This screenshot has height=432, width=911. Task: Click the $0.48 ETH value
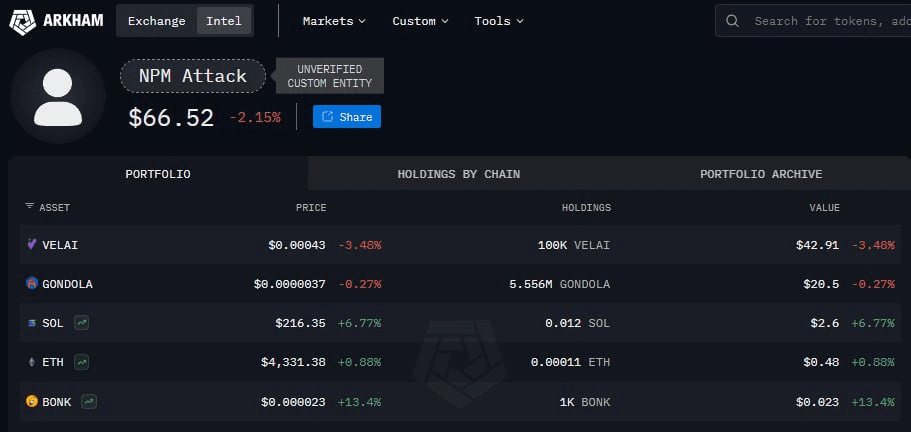coord(822,362)
